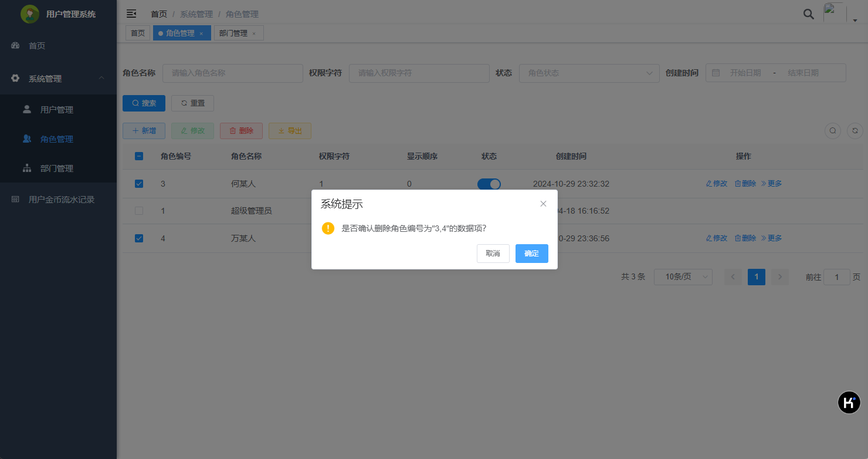Close the 角色管理 tab using its x
This screenshot has height=459, width=868.
click(x=201, y=33)
